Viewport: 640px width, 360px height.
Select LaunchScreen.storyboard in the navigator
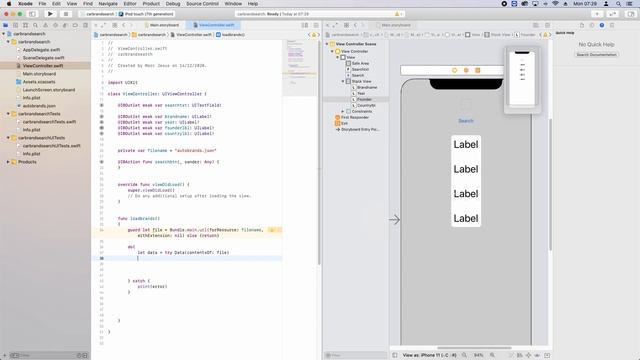click(x=48, y=90)
